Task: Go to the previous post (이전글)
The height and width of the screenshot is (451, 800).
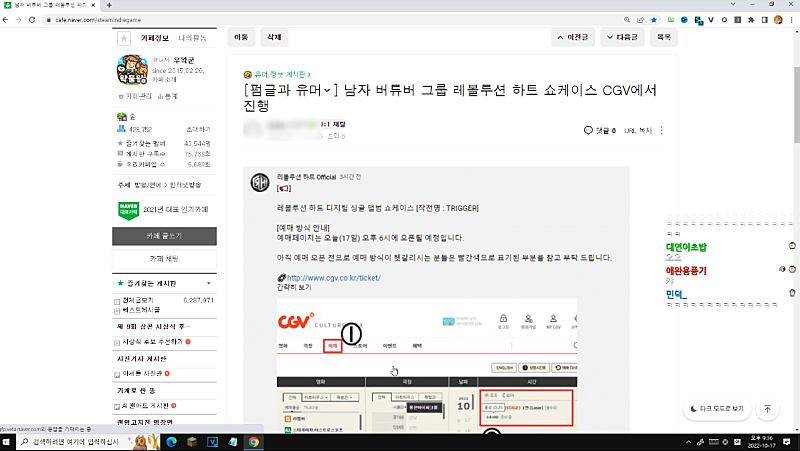Action: 573,37
